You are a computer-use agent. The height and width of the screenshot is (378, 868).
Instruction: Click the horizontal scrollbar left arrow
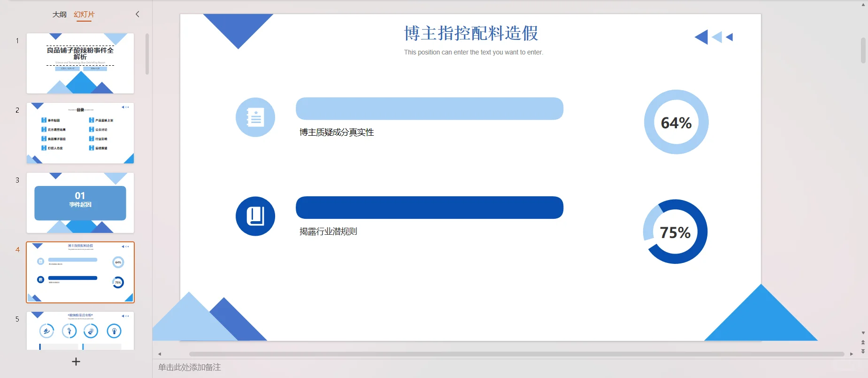pyautogui.click(x=160, y=354)
